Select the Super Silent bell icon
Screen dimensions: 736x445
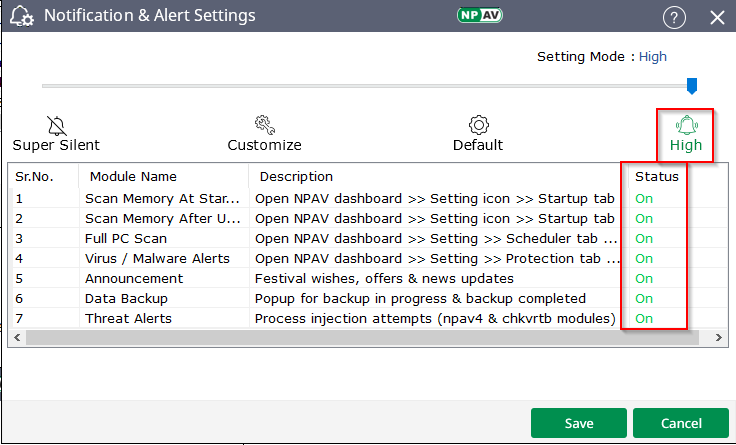point(56,125)
